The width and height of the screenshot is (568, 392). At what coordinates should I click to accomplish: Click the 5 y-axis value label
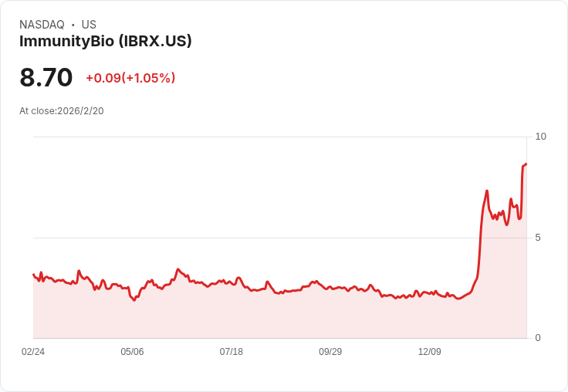coord(538,238)
